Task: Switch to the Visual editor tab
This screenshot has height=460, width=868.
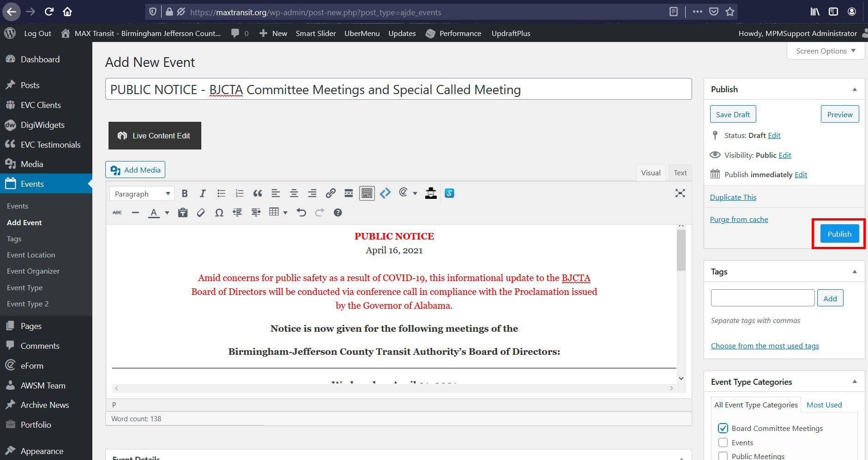Action: (x=651, y=173)
